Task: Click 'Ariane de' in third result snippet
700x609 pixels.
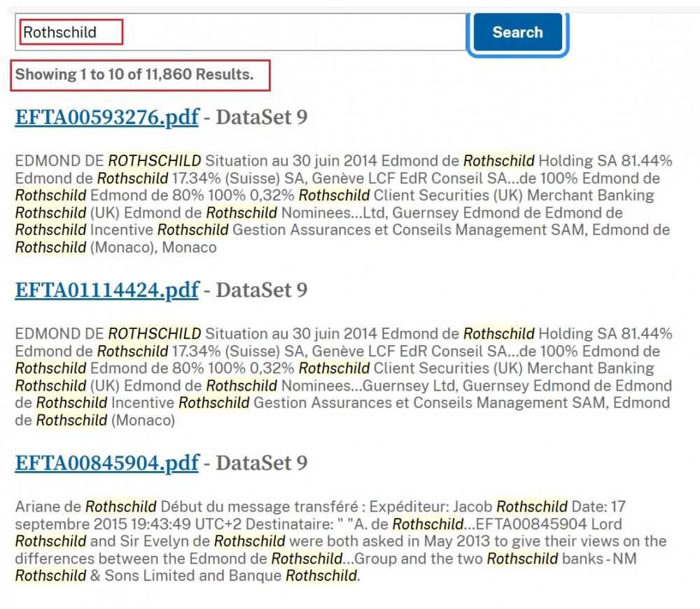Action: 48,506
